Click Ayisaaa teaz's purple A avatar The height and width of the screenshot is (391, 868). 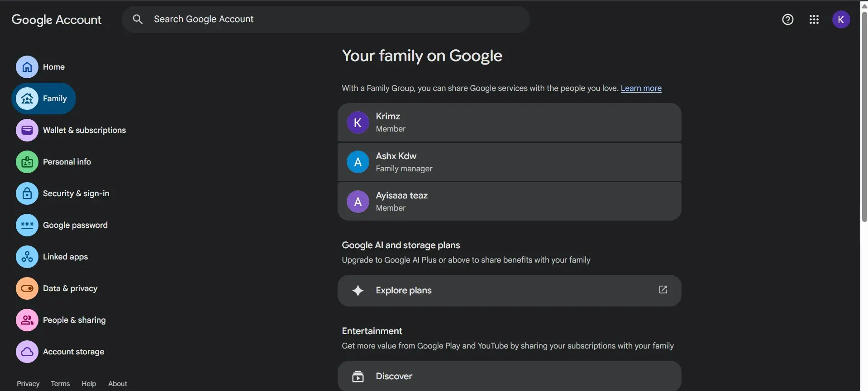(358, 202)
